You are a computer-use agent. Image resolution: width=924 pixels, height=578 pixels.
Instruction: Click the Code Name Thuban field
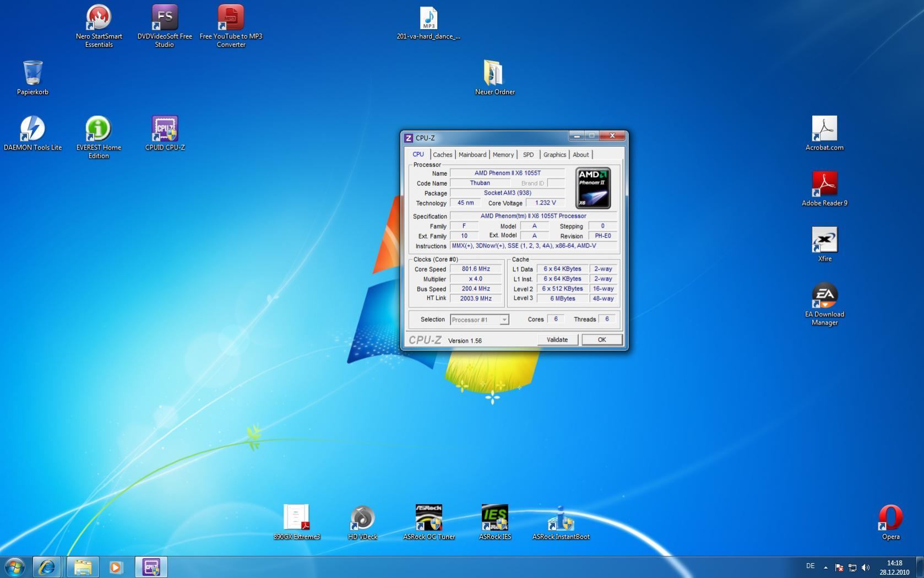tap(480, 183)
